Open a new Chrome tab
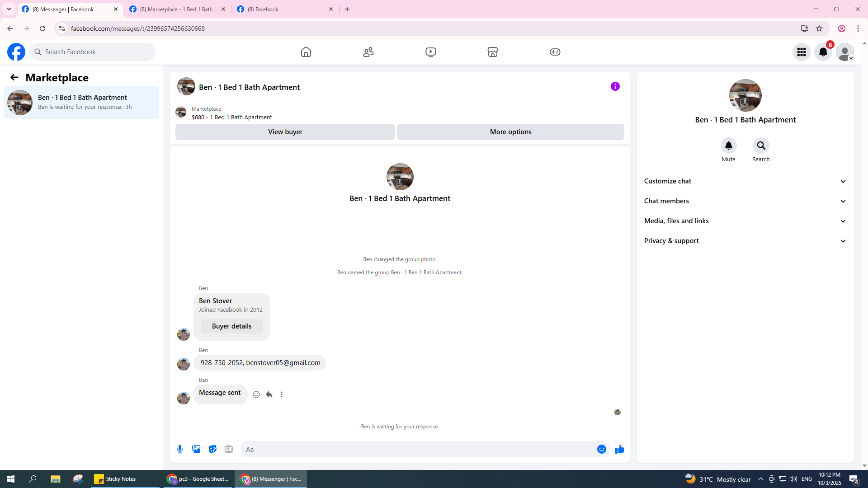This screenshot has width=868, height=488. tap(347, 9)
